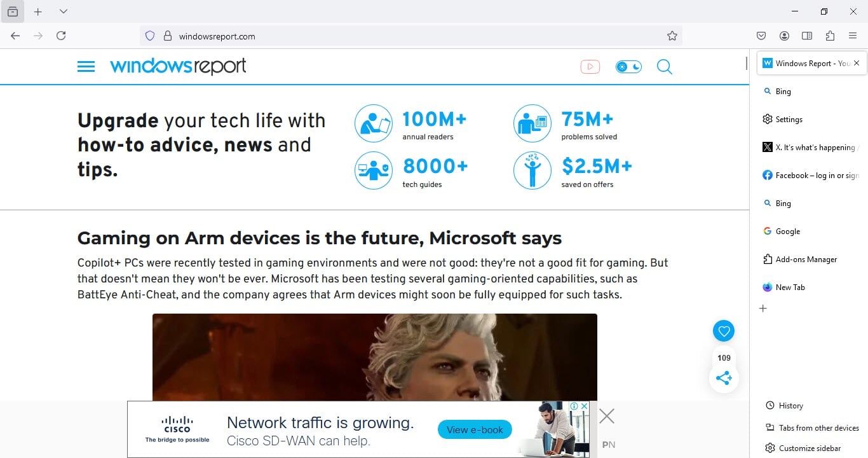
Task: Open the Firefox View tab overview icon
Action: tap(12, 11)
